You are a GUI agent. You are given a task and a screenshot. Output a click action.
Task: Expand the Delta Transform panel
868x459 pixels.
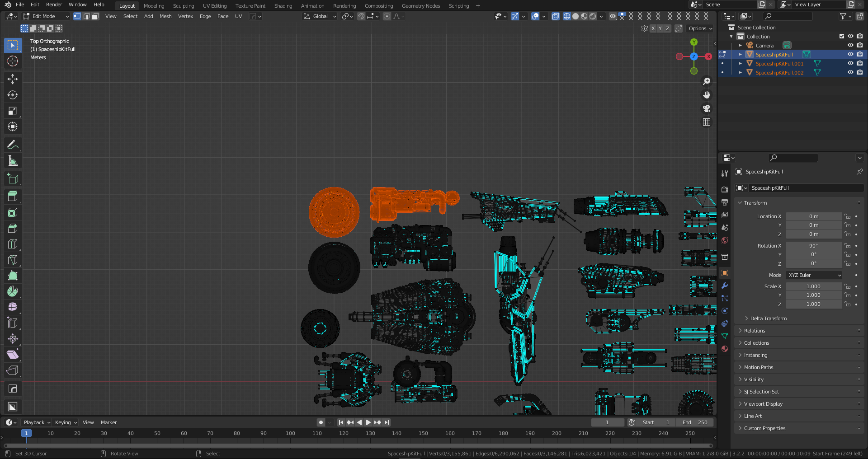tap(769, 318)
